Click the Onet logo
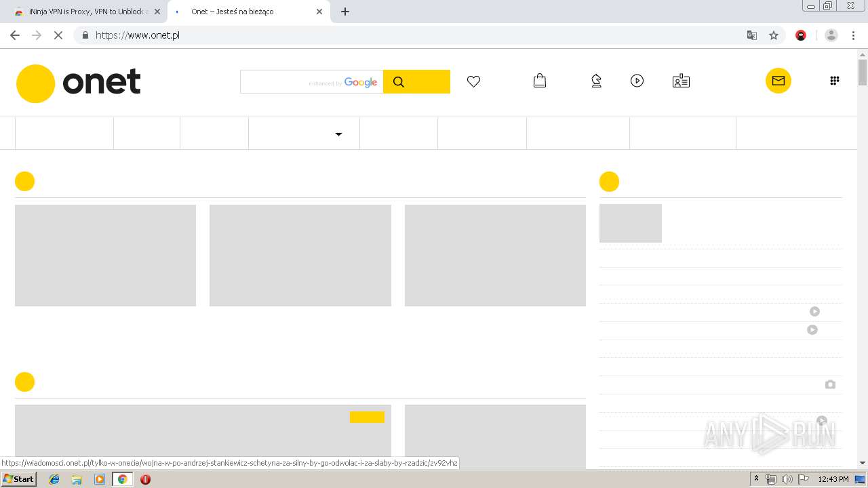The width and height of the screenshot is (868, 488). click(x=79, y=83)
